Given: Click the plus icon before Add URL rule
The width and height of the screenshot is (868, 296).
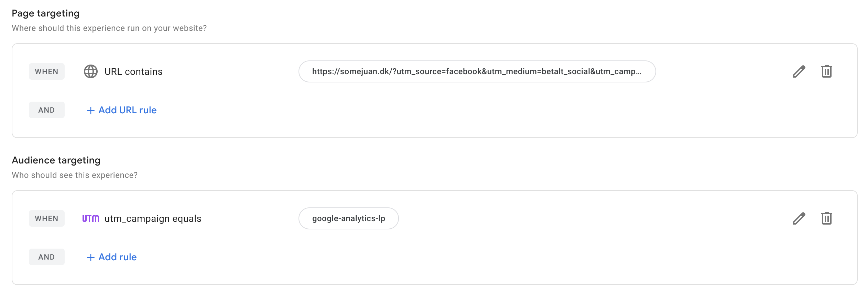Looking at the screenshot, I should click(x=90, y=110).
